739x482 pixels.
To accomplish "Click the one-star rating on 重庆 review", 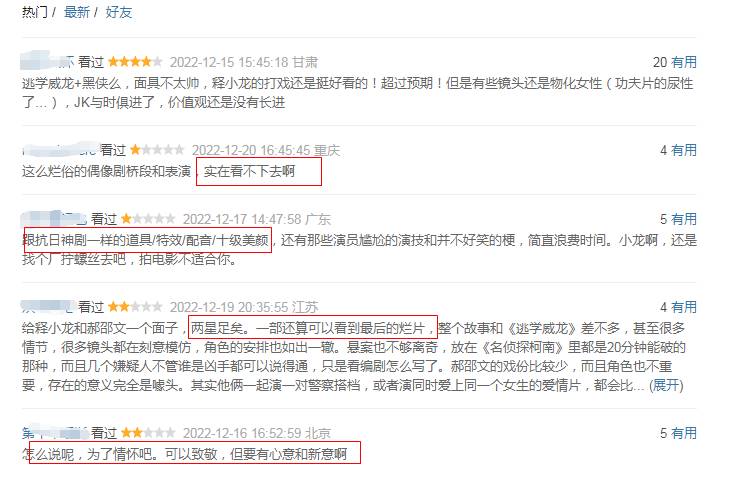I will pyautogui.click(x=157, y=150).
